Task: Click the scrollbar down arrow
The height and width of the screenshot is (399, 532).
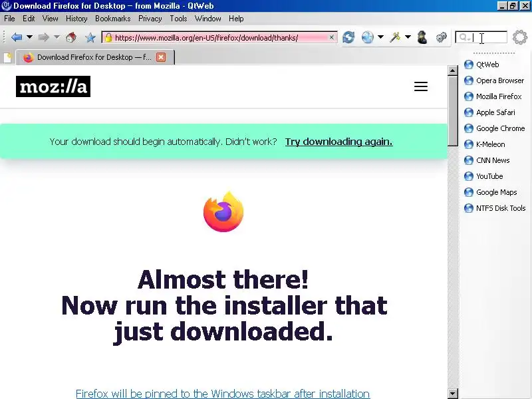Action: click(x=453, y=394)
